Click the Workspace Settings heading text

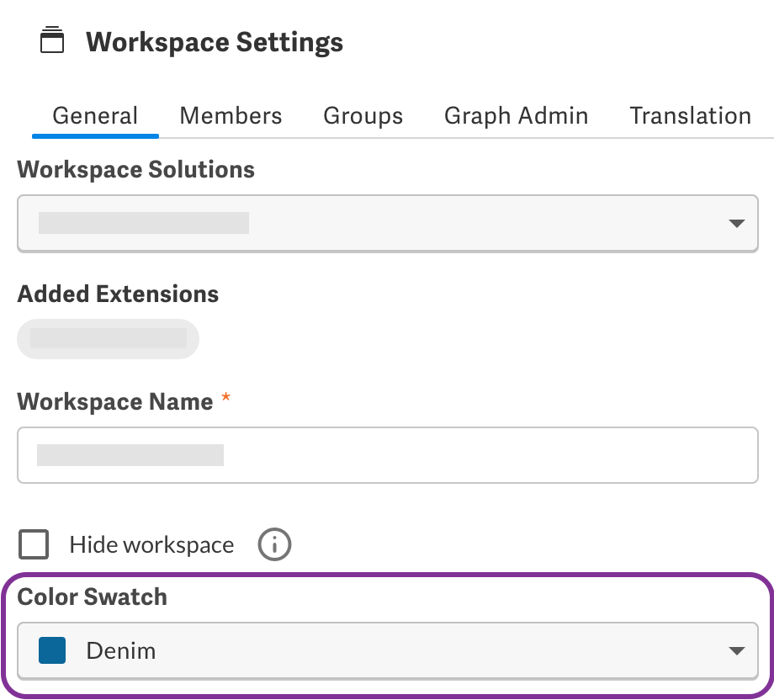[215, 41]
